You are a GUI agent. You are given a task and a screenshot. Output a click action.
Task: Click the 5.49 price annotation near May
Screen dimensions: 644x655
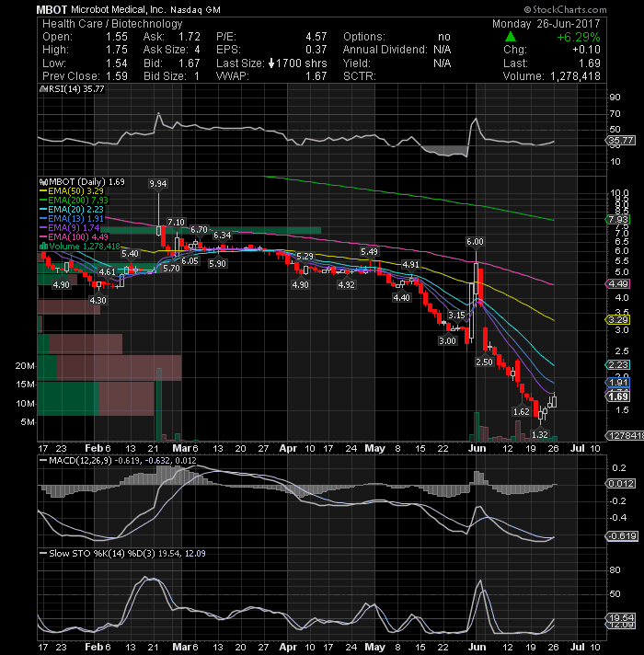369,251
